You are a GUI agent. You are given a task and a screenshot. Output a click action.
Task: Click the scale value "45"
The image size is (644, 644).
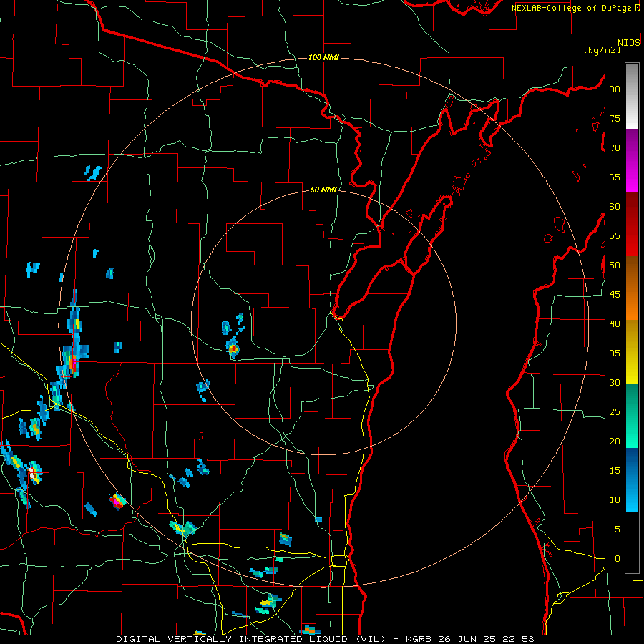pos(615,295)
